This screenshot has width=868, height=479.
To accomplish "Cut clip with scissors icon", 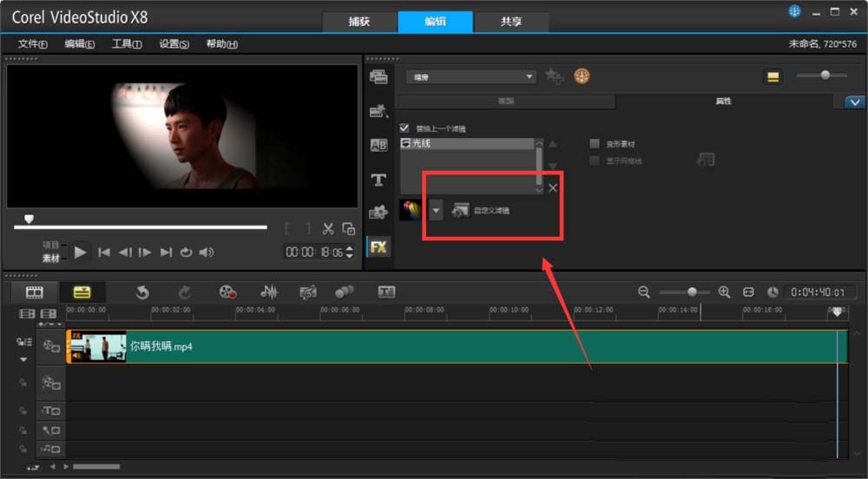I will [x=328, y=228].
